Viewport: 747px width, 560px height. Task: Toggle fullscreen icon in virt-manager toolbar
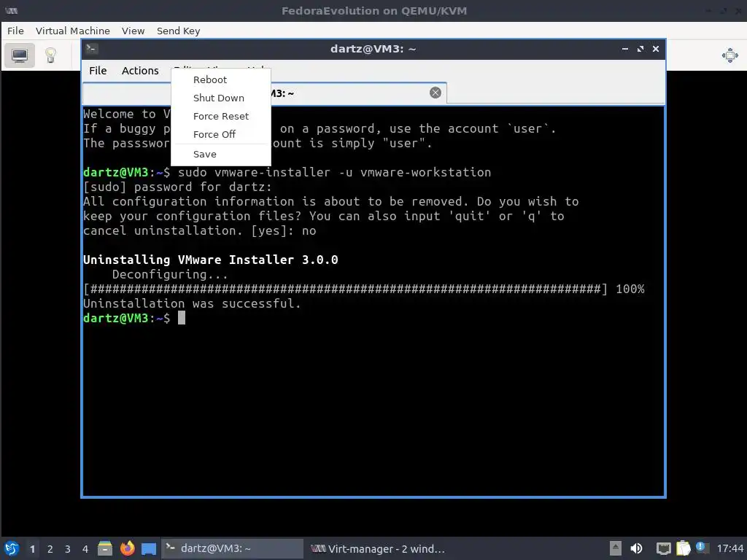tap(729, 55)
